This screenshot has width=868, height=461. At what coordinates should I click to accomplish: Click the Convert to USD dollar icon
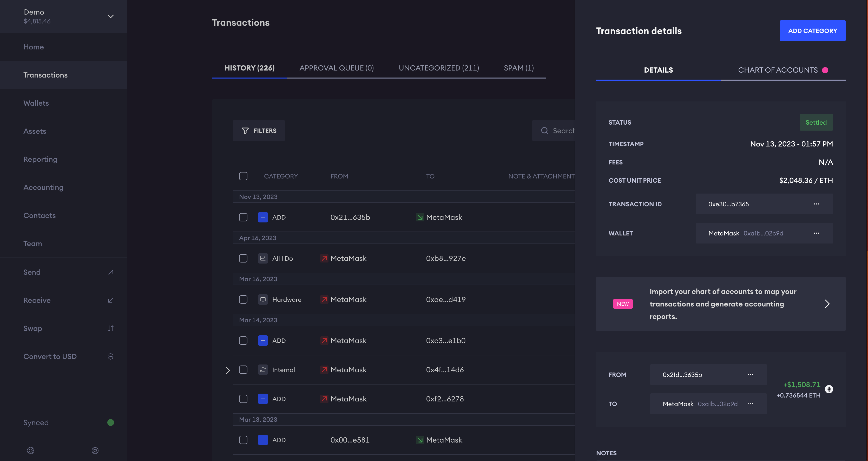pyautogui.click(x=110, y=356)
